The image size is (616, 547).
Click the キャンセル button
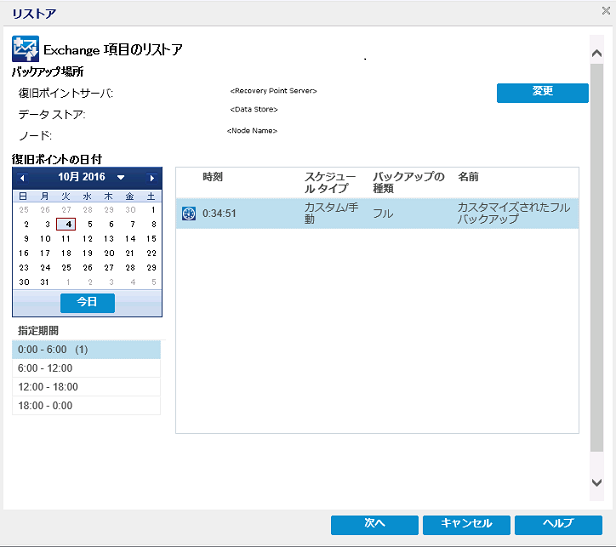pyautogui.click(x=466, y=525)
